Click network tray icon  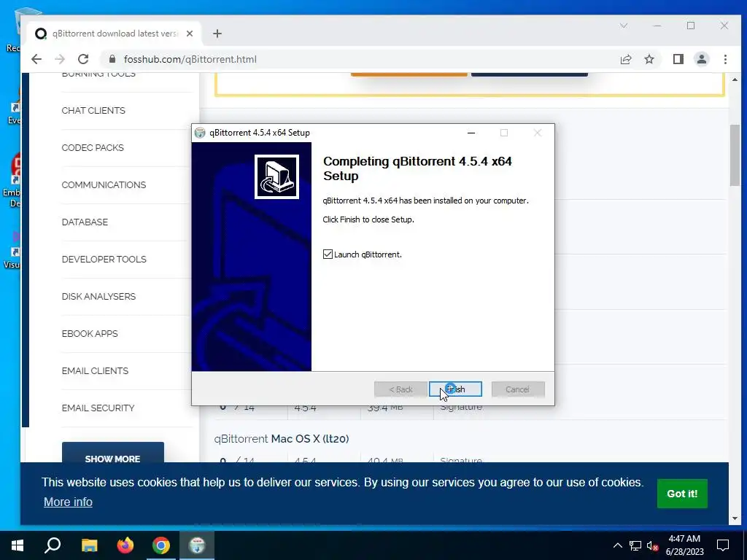click(635, 545)
